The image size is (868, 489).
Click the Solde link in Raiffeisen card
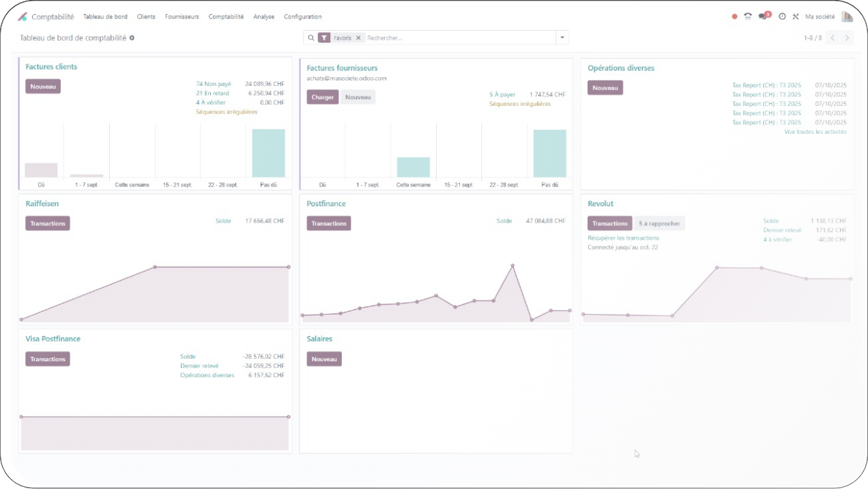point(223,221)
